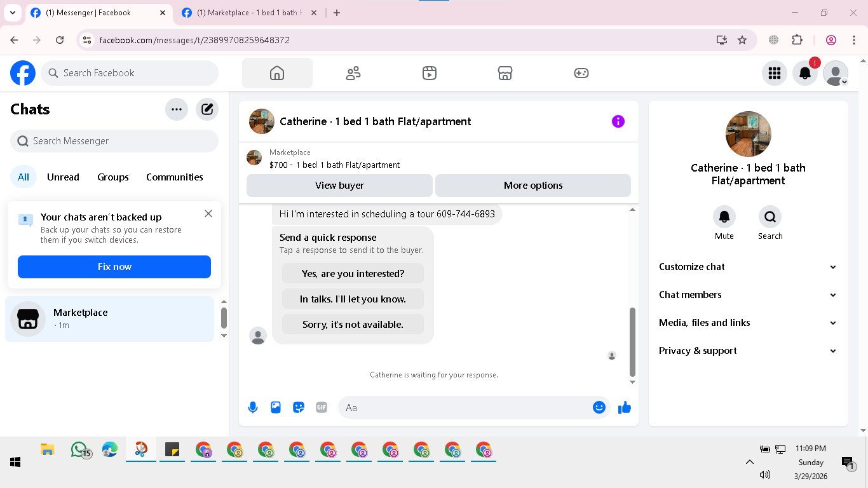Select the Unread chats filter

(x=63, y=177)
